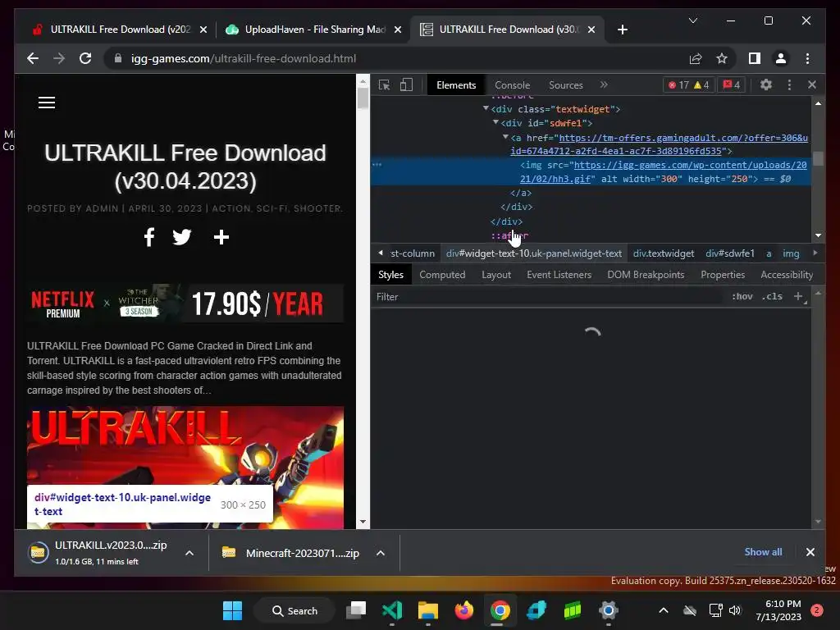This screenshot has height=630, width=840.
Task: Open DevTools settings gear
Action: 766,84
